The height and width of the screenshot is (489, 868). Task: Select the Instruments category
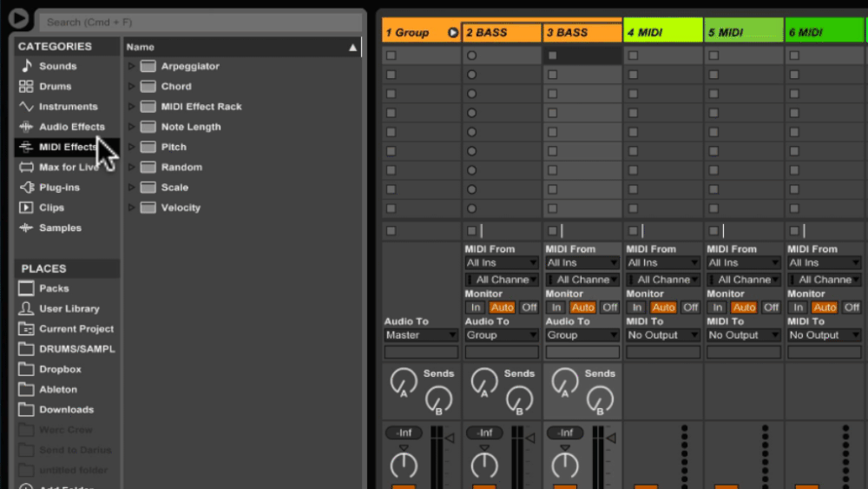(x=68, y=106)
